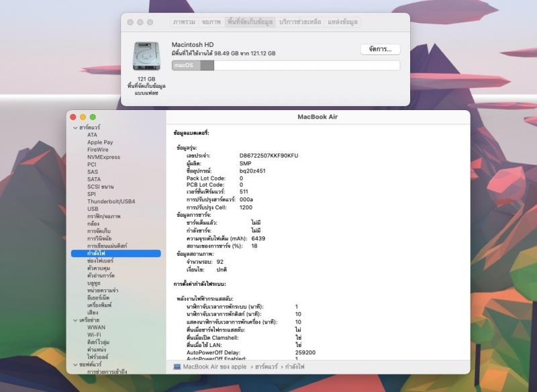Click the macOS segment of storage bar

point(187,65)
